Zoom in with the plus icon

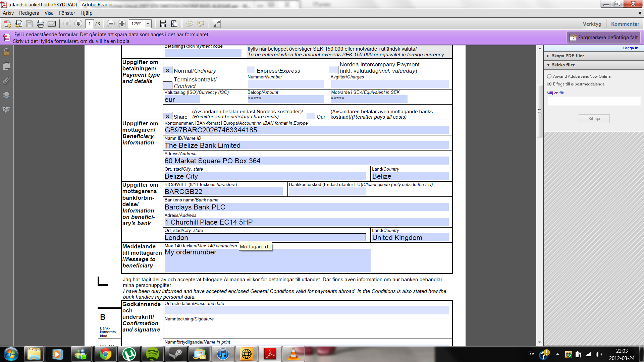122,24
